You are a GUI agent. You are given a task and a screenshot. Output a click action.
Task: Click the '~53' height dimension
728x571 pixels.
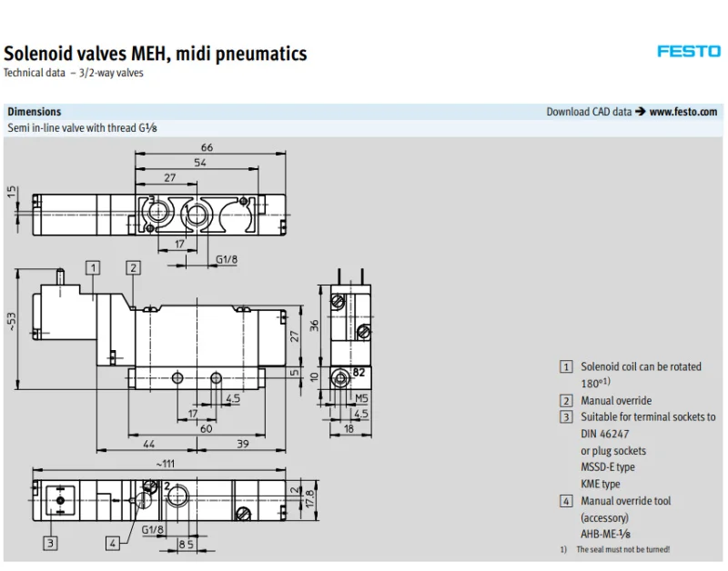(12, 322)
